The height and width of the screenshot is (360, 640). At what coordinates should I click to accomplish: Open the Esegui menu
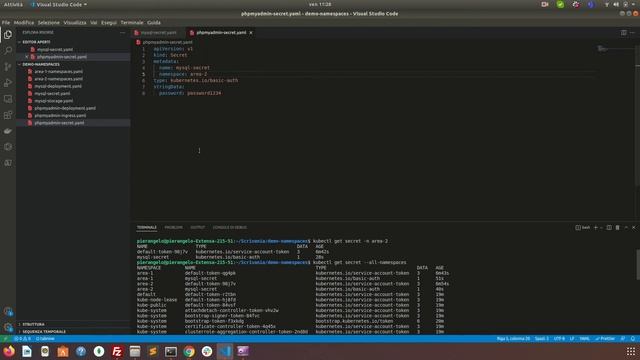tap(109, 22)
